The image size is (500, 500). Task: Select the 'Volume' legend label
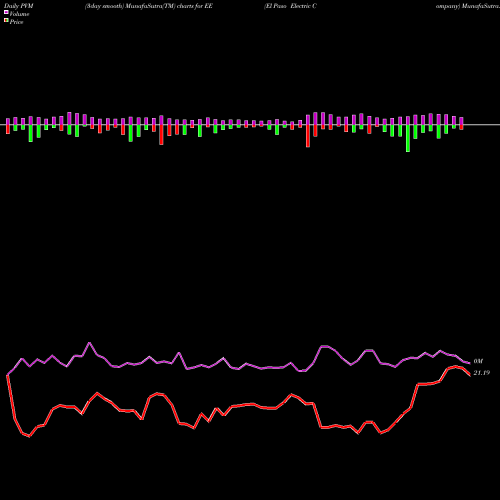tap(19, 14)
